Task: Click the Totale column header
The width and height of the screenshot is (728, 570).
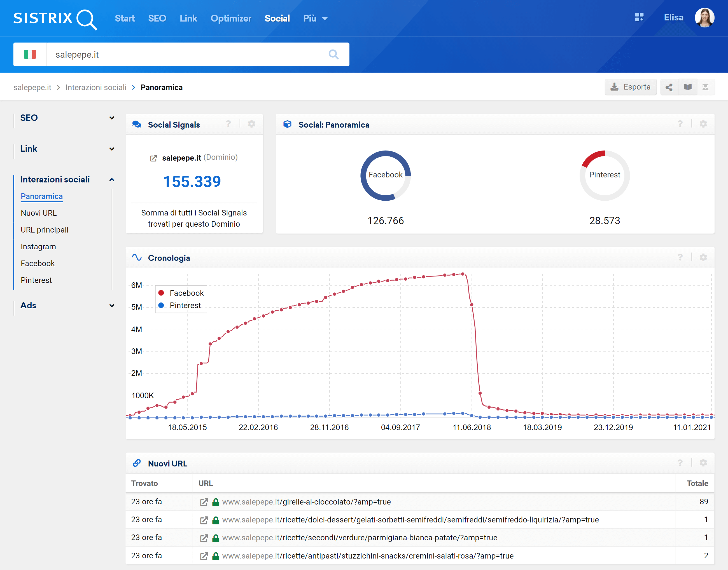Action: [x=697, y=483]
